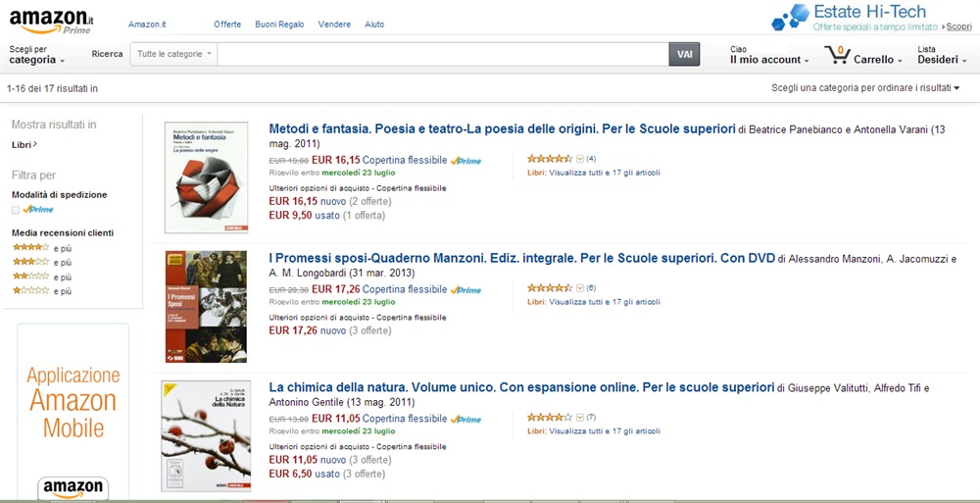Click EUR 17,26 nuovo offer
This screenshot has height=503, width=980.
tap(330, 330)
